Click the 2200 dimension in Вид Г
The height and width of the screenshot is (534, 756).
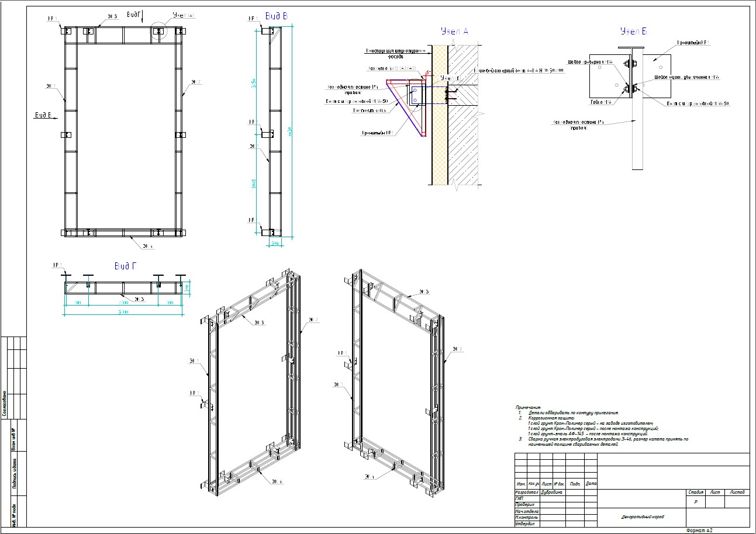click(123, 303)
